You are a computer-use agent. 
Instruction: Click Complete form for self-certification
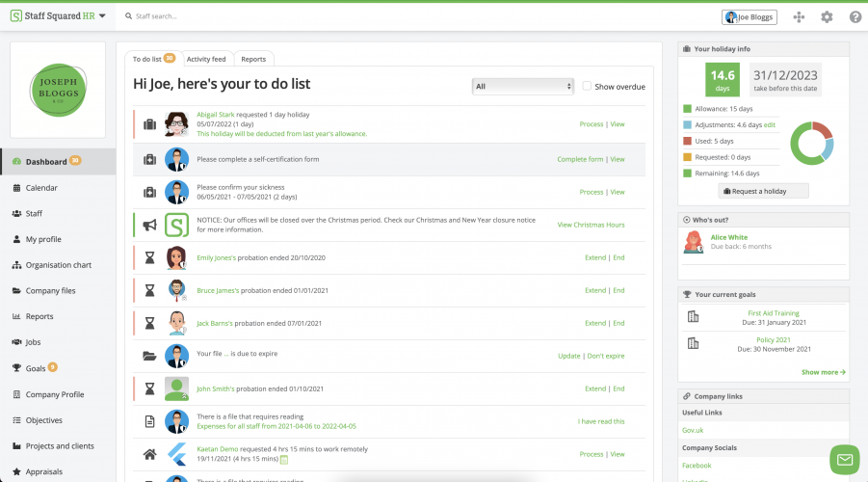[x=580, y=159]
